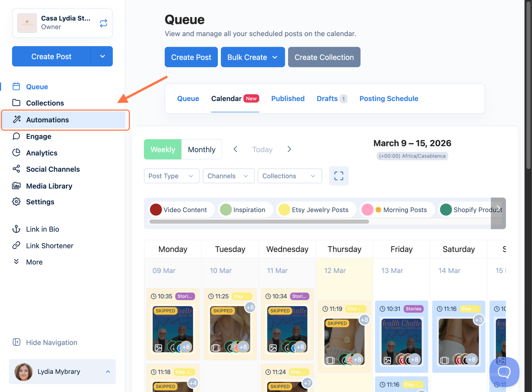This screenshot has height=392, width=532.
Task: Select the Weekly view toggle
Action: tap(163, 149)
